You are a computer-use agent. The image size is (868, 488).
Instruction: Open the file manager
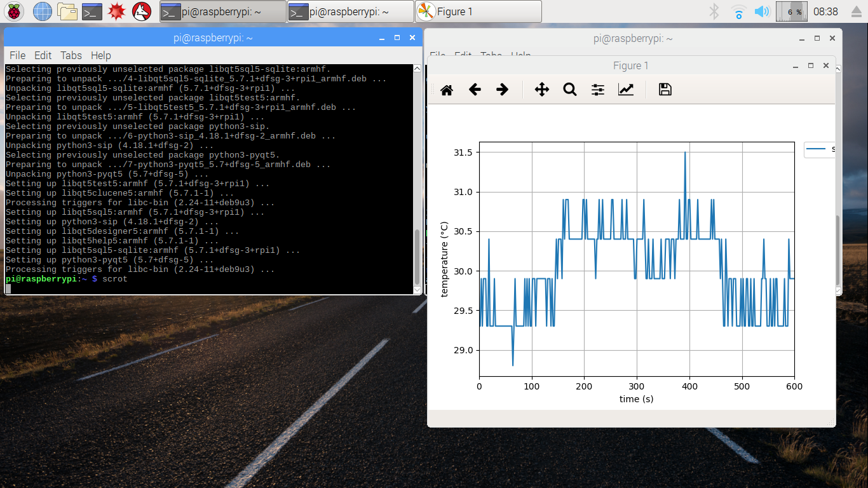coord(67,11)
